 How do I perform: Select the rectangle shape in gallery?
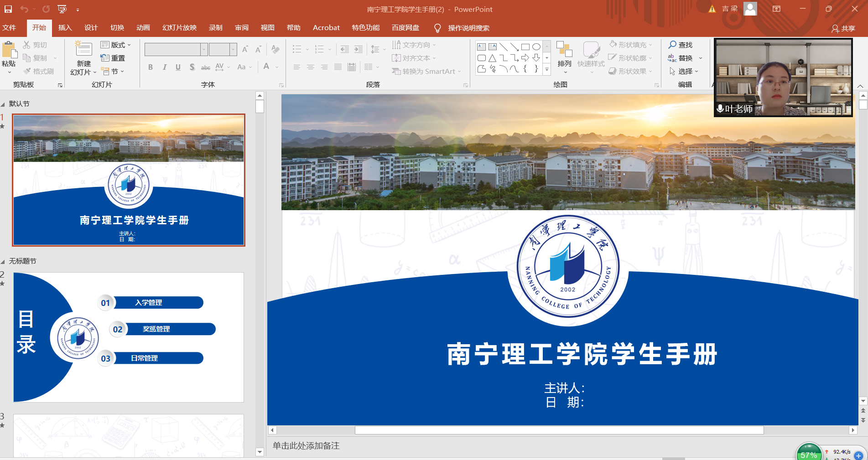coord(525,47)
